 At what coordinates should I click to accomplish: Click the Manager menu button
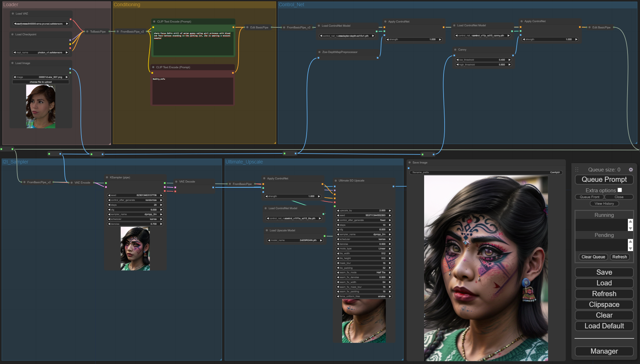click(x=604, y=351)
